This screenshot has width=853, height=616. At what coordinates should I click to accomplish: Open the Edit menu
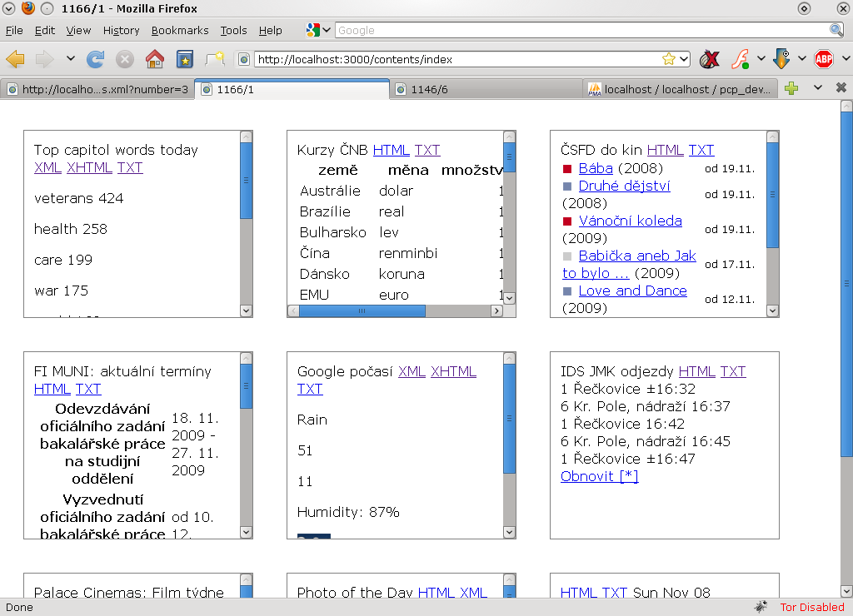point(45,31)
